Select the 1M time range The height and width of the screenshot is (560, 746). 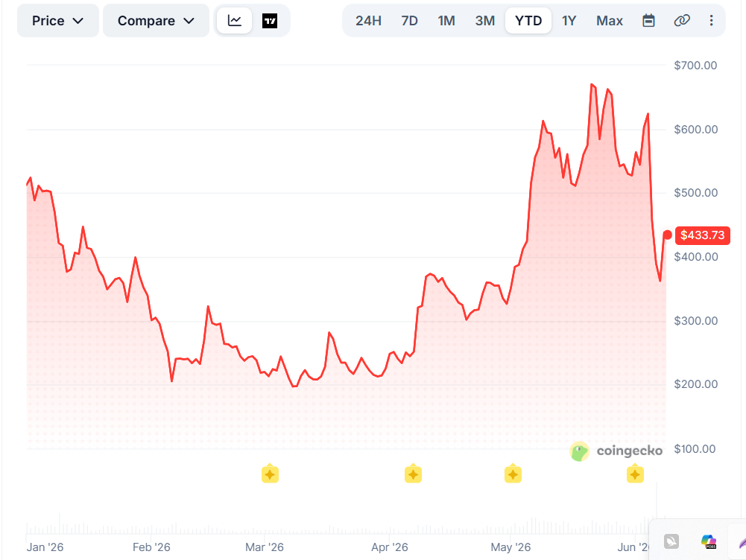point(446,20)
